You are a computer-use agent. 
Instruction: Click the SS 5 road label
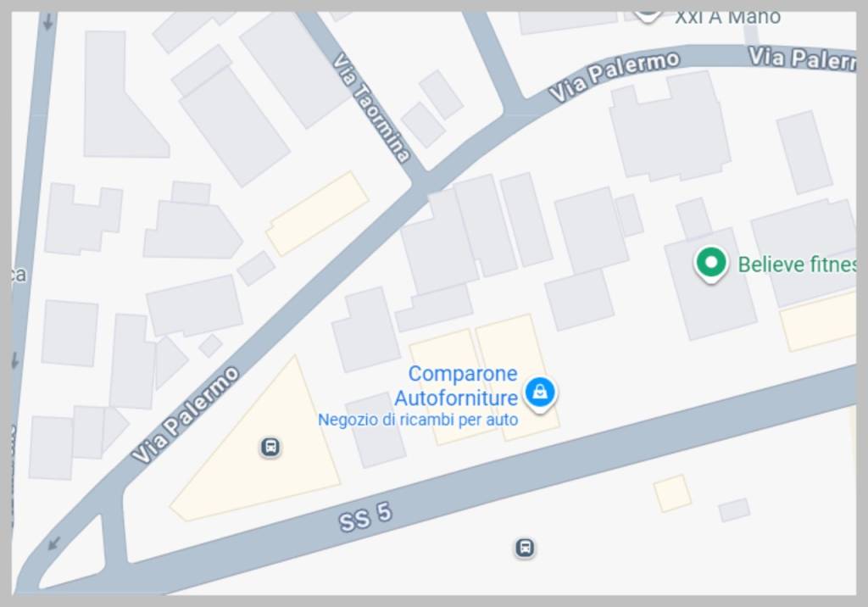[x=365, y=517]
